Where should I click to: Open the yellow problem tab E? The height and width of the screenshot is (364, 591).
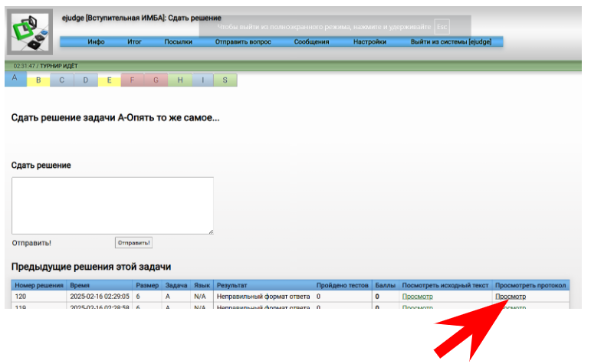[109, 80]
